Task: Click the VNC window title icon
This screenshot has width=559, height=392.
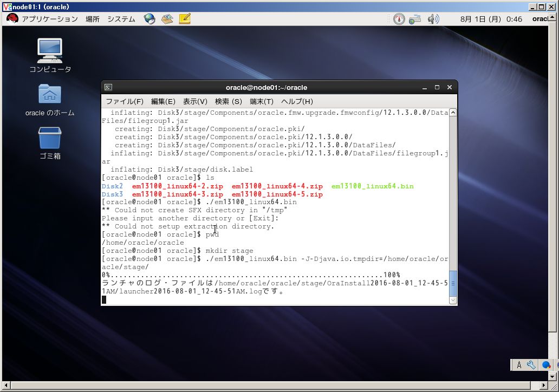Action: tap(7, 7)
